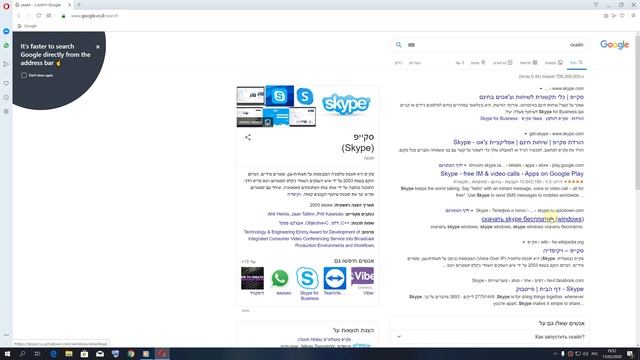
Task: Open bookmarks heart icon in sidebar
Action: 6,83
